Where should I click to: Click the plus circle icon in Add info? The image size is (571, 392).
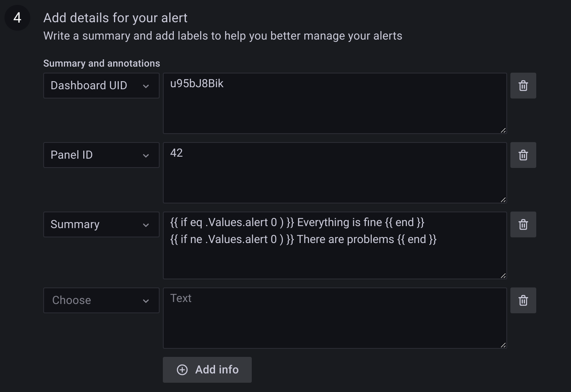click(x=182, y=370)
